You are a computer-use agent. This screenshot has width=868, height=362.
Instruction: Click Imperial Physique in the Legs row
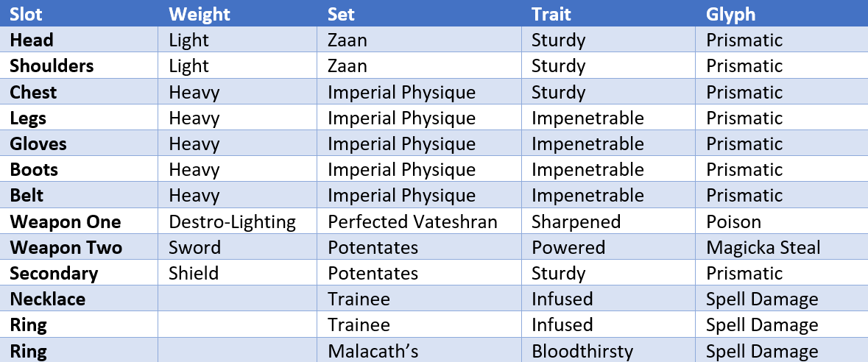click(x=401, y=118)
